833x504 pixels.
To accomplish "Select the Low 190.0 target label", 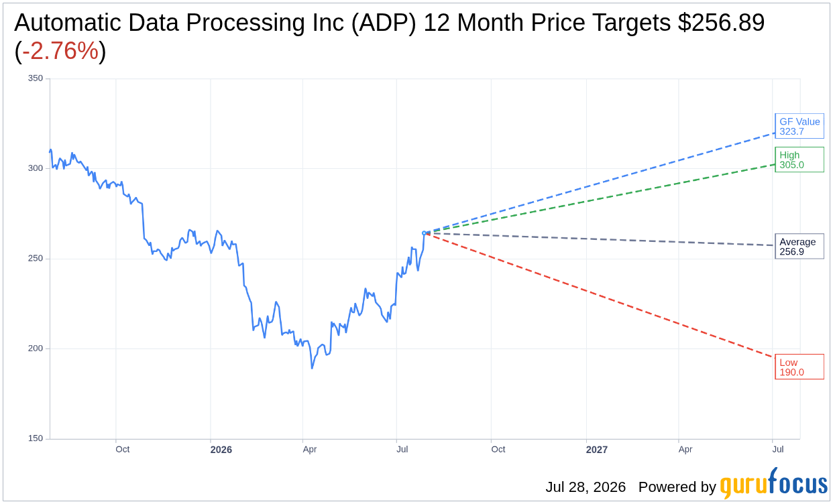I will (799, 367).
